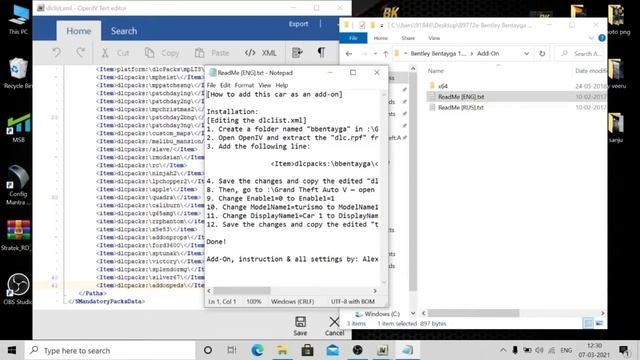Image resolution: width=640 pixels, height=360 pixels.
Task: Toggle show paragraph marks icon
Action: click(x=321, y=53)
